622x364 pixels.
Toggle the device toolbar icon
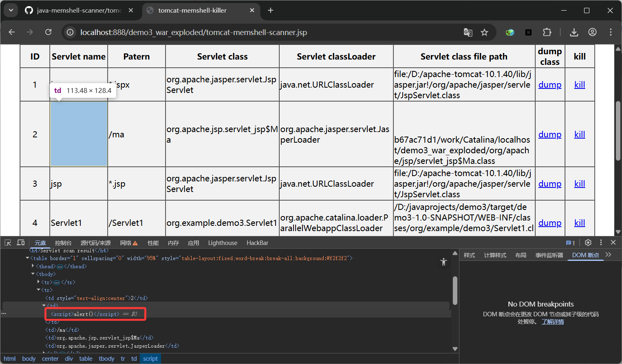pyautogui.click(x=20, y=243)
